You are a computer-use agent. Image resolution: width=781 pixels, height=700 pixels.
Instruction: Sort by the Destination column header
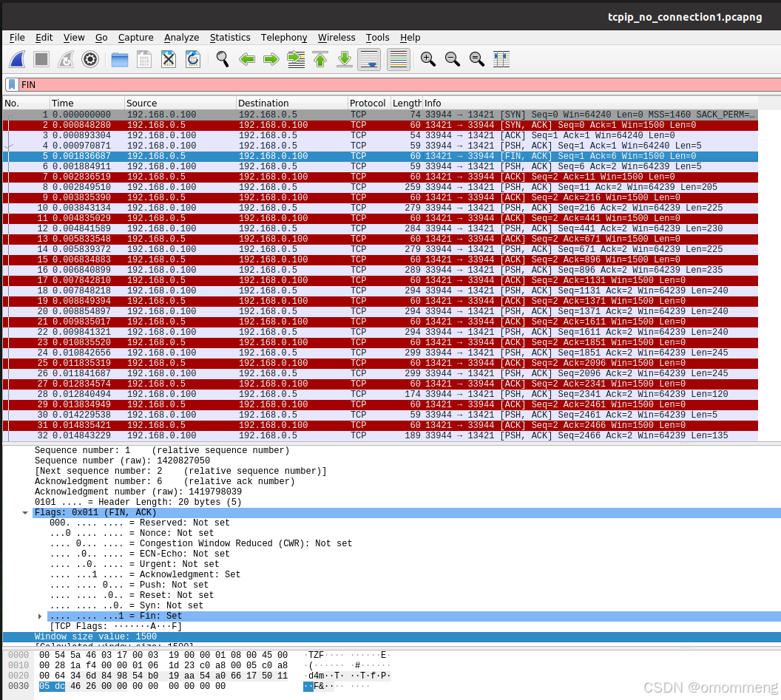coord(291,103)
